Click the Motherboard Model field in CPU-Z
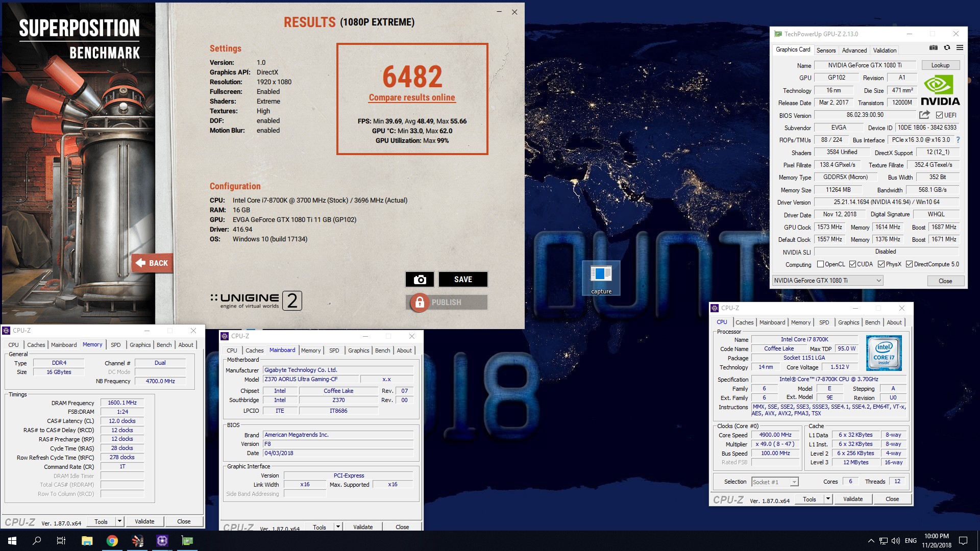The width and height of the screenshot is (980, 551). point(310,380)
